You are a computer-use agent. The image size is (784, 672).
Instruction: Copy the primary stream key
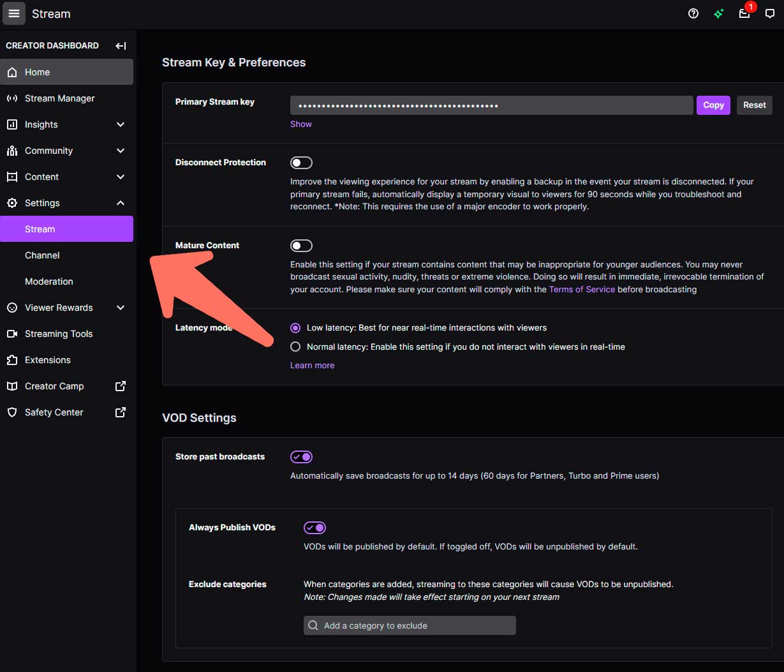[713, 105]
